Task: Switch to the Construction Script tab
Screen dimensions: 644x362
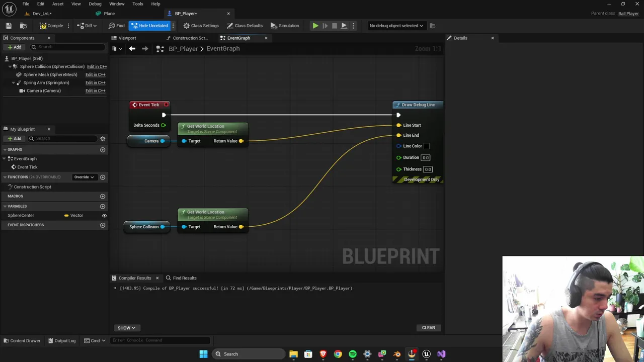Action: pyautogui.click(x=190, y=38)
